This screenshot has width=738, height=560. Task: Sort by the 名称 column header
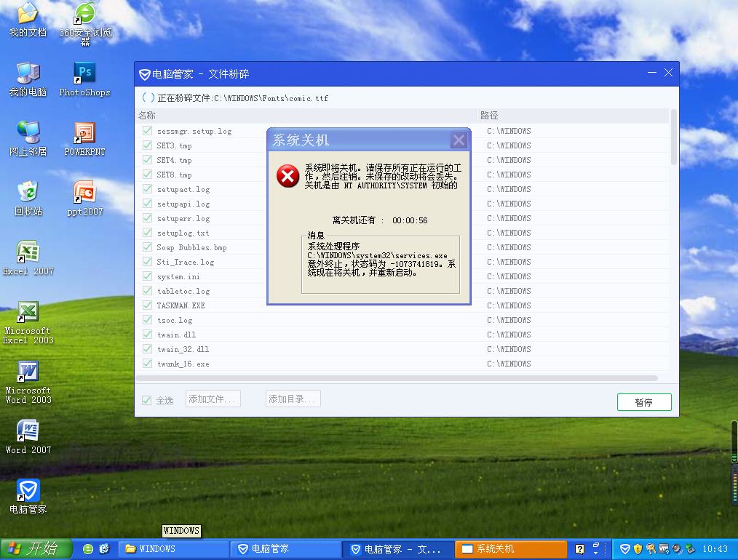(x=306, y=116)
